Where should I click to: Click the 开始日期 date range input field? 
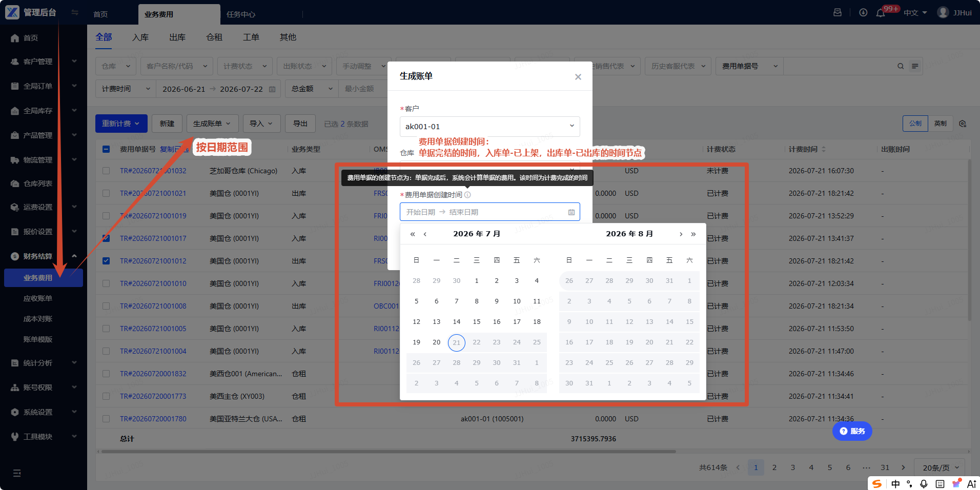pyautogui.click(x=421, y=212)
